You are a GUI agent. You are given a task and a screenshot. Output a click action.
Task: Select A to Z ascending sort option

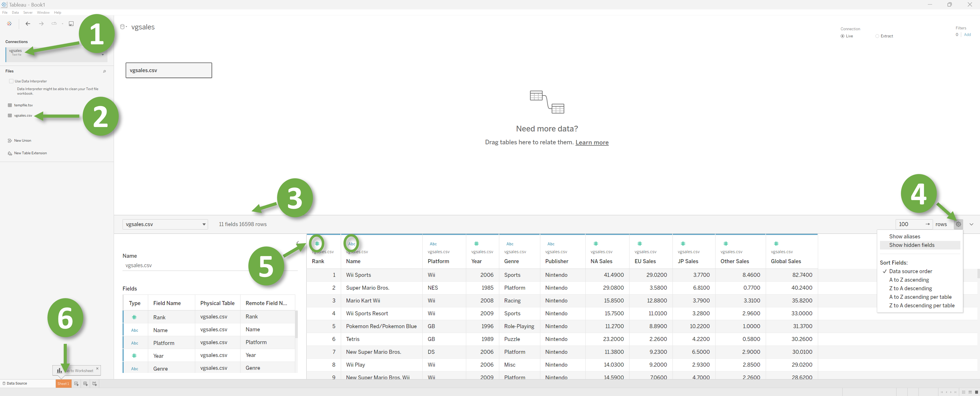pos(909,280)
